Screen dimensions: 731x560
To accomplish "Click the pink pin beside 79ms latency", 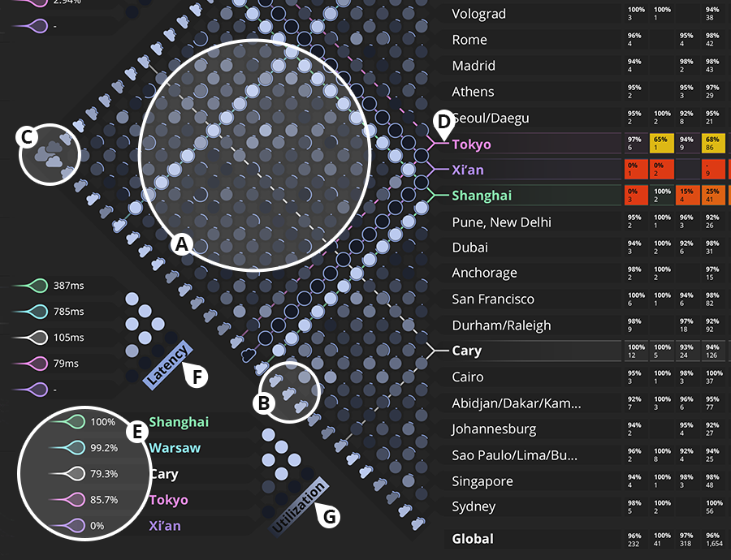I will [35, 364].
